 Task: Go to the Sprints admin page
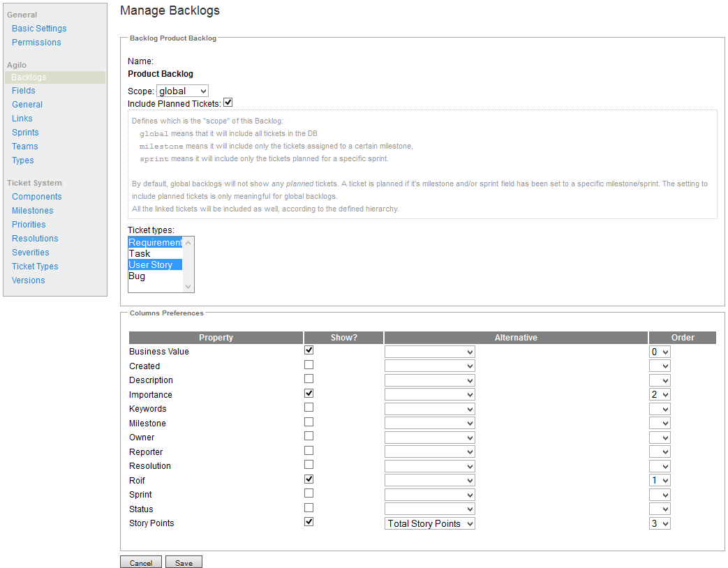tap(25, 133)
